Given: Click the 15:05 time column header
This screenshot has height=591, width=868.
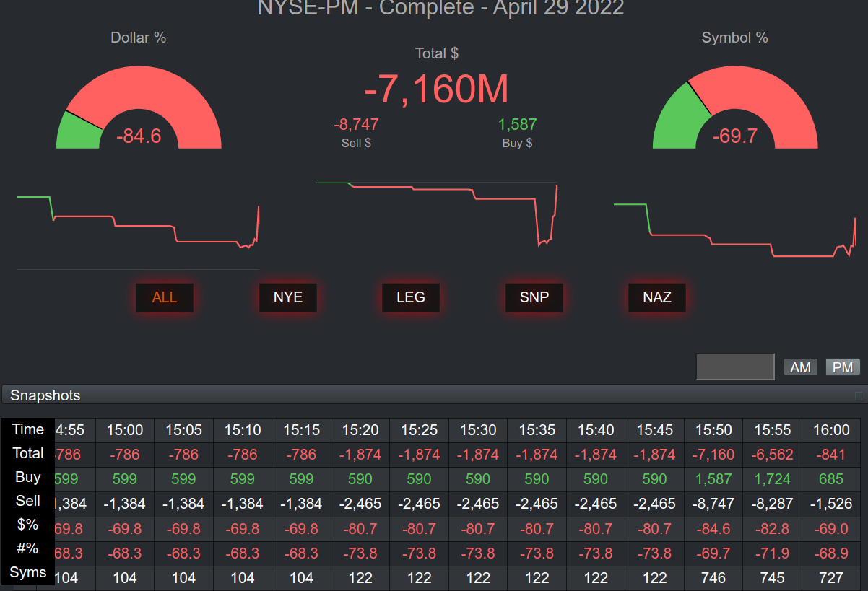Looking at the screenshot, I should (x=184, y=430).
